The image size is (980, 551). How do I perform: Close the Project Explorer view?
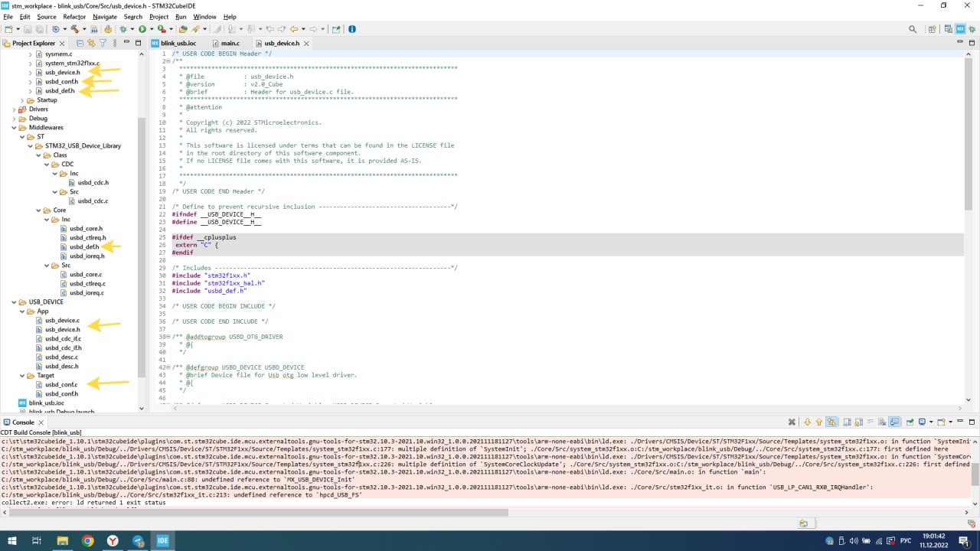click(62, 44)
